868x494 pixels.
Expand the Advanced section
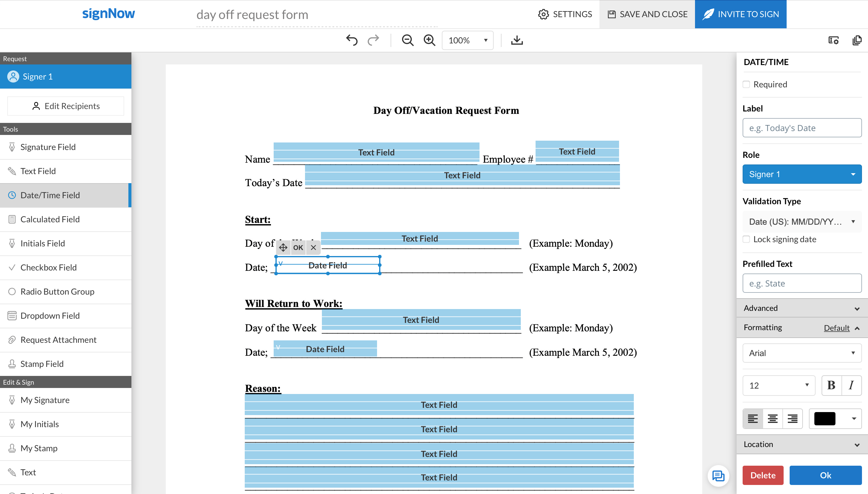802,308
